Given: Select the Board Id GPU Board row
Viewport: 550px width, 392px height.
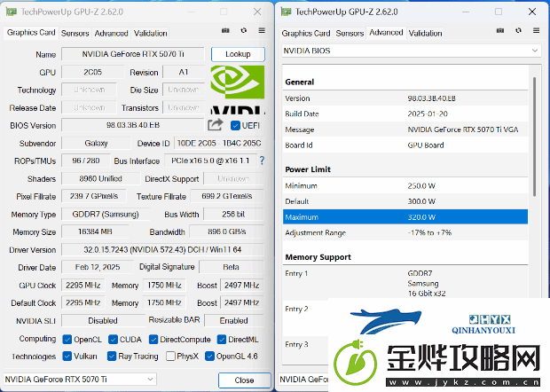Looking at the screenshot, I should point(405,145).
